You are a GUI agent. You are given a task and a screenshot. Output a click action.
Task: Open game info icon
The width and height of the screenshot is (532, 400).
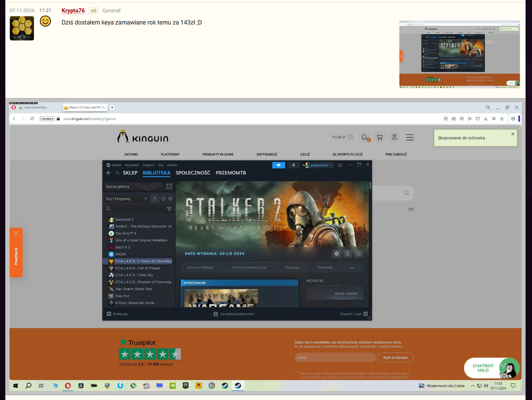tap(348, 253)
